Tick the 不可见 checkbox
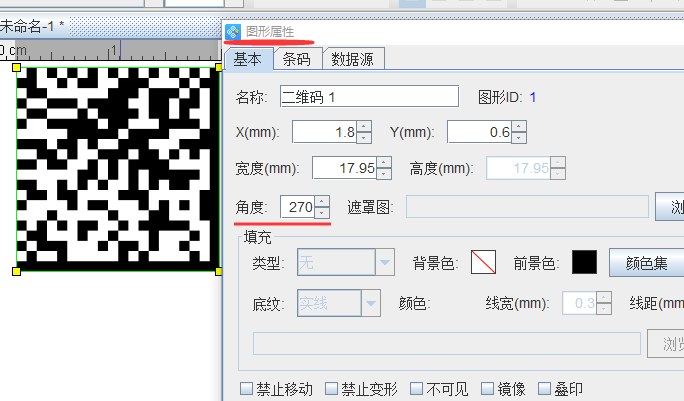The height and width of the screenshot is (401, 684). click(415, 389)
